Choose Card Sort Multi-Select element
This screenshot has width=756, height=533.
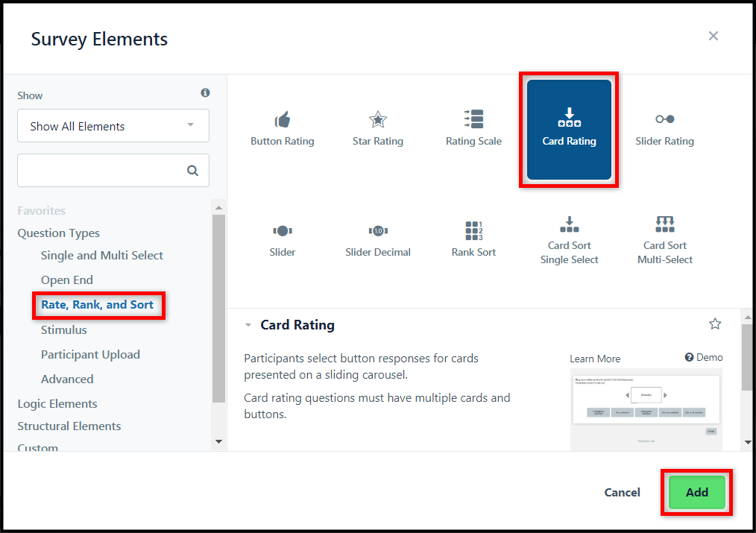(664, 241)
